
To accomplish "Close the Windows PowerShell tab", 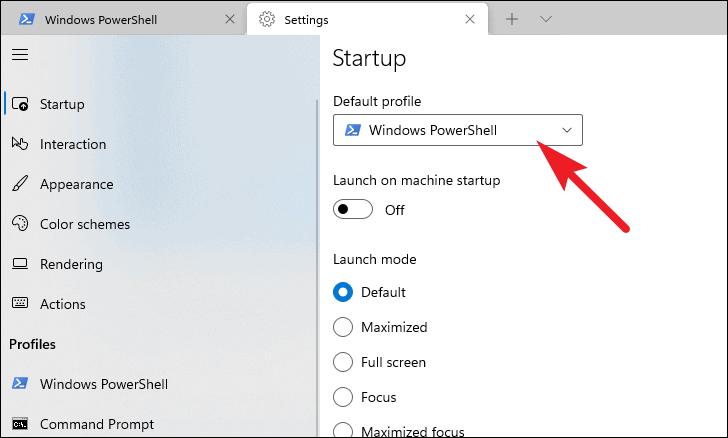I will click(x=230, y=19).
